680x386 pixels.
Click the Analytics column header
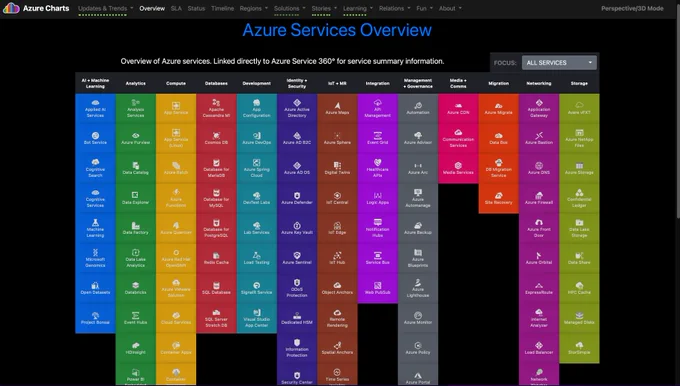click(136, 83)
